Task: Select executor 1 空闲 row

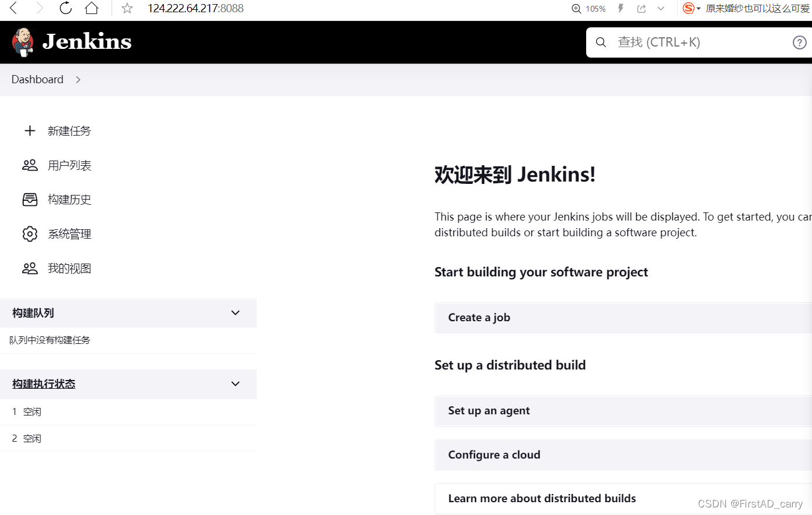Action: point(128,412)
